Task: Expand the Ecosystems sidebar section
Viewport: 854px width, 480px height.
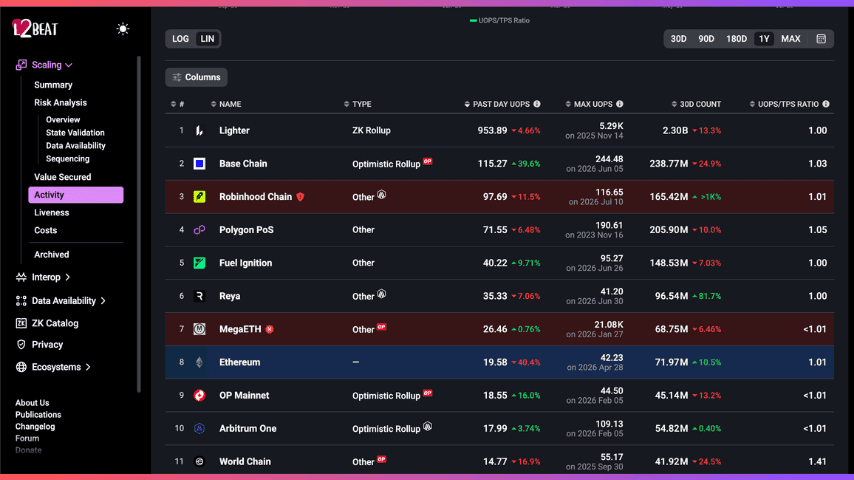Action: click(53, 367)
